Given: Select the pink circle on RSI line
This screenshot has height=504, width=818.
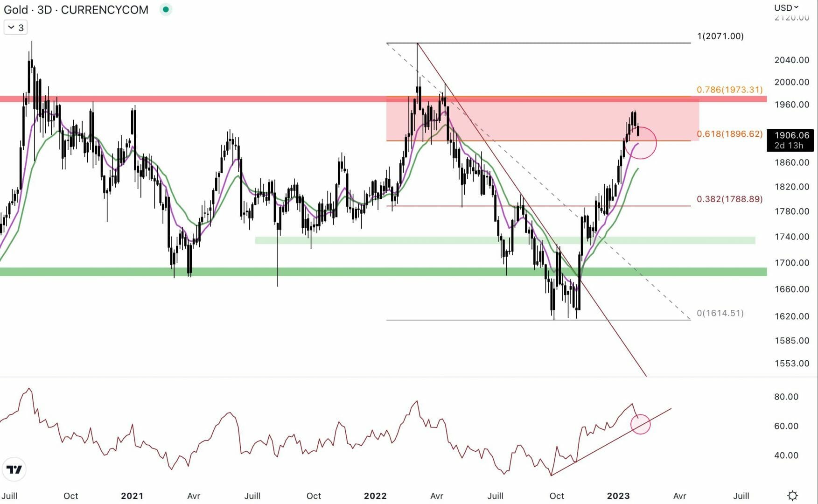Looking at the screenshot, I should 640,424.
